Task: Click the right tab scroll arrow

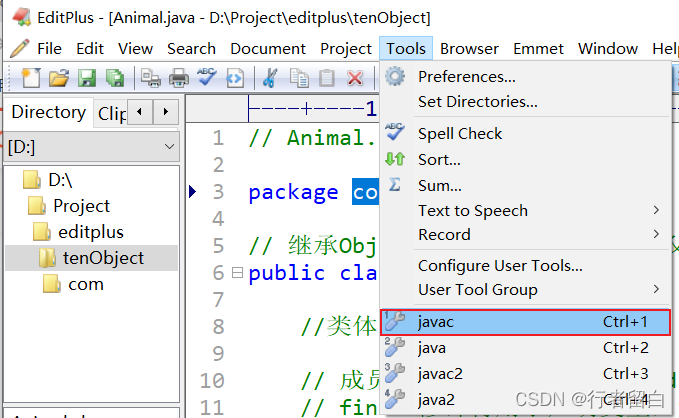Action: tap(166, 112)
